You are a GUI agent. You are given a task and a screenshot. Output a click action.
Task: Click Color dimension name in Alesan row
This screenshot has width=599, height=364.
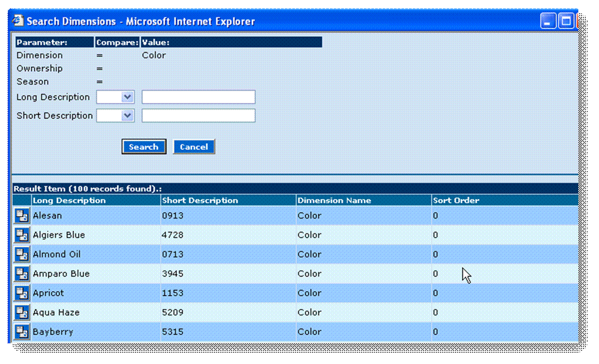pos(309,216)
